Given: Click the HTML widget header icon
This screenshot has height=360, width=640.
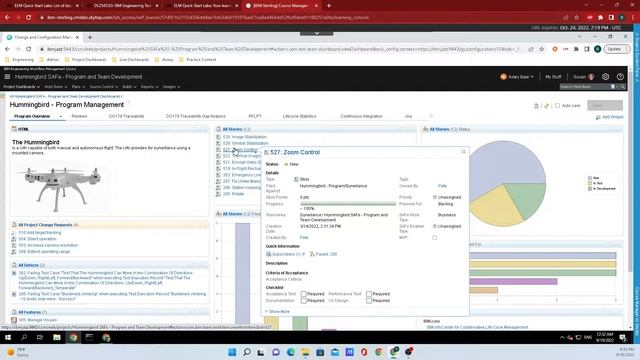Looking at the screenshot, I should pos(14,129).
